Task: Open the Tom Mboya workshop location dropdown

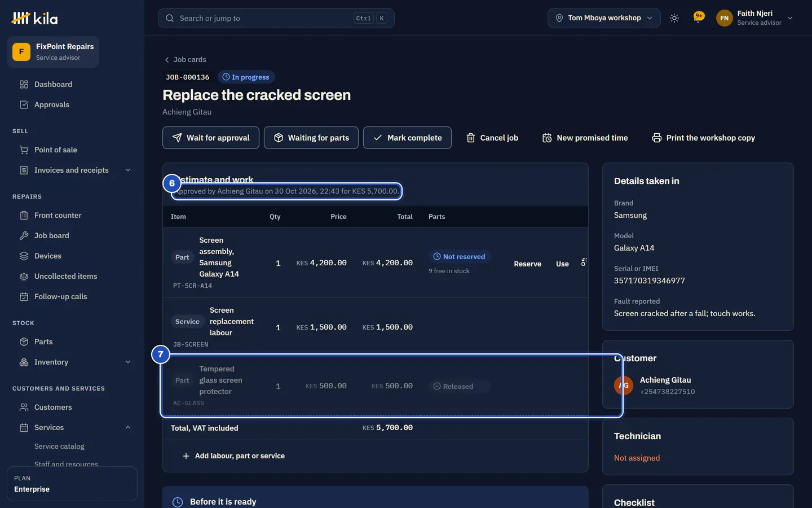Action: [604, 18]
